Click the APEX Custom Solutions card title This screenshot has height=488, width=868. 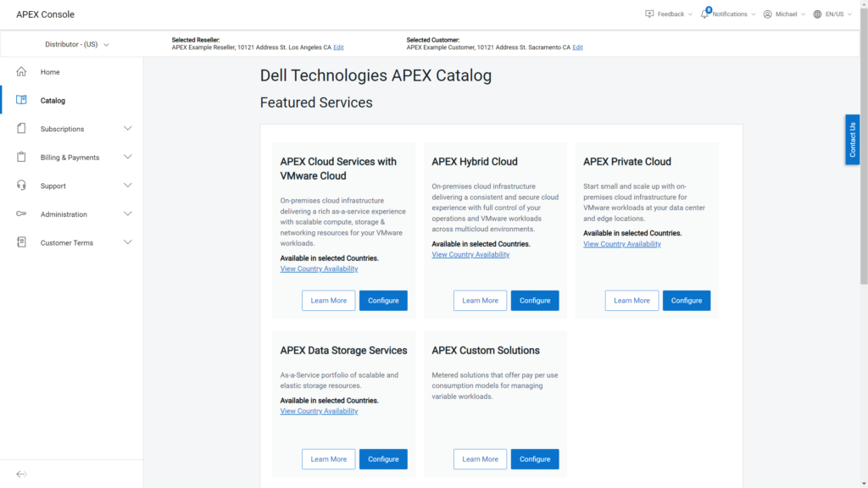pos(486,350)
